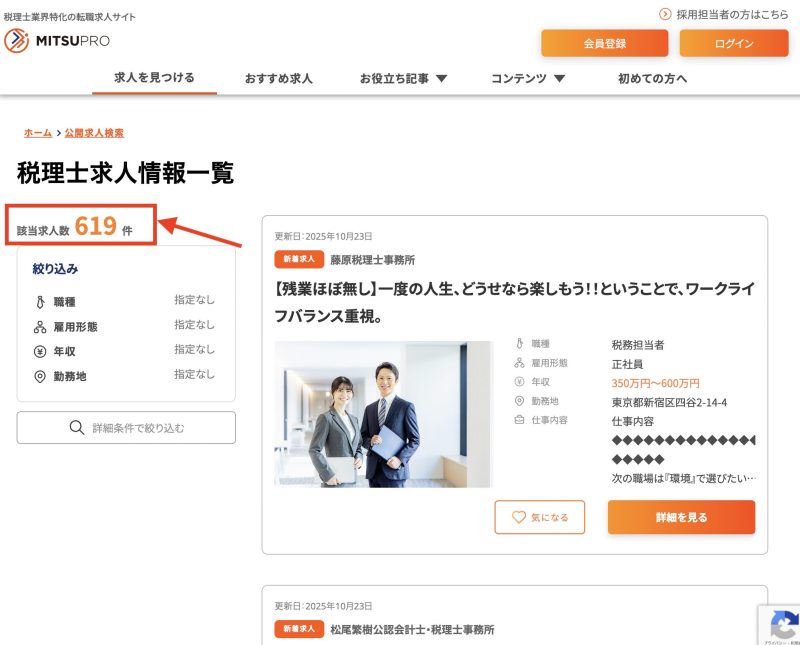The width and height of the screenshot is (800, 645).
Task: Click the reCAPTCHA badge icon
Action: [x=780, y=625]
